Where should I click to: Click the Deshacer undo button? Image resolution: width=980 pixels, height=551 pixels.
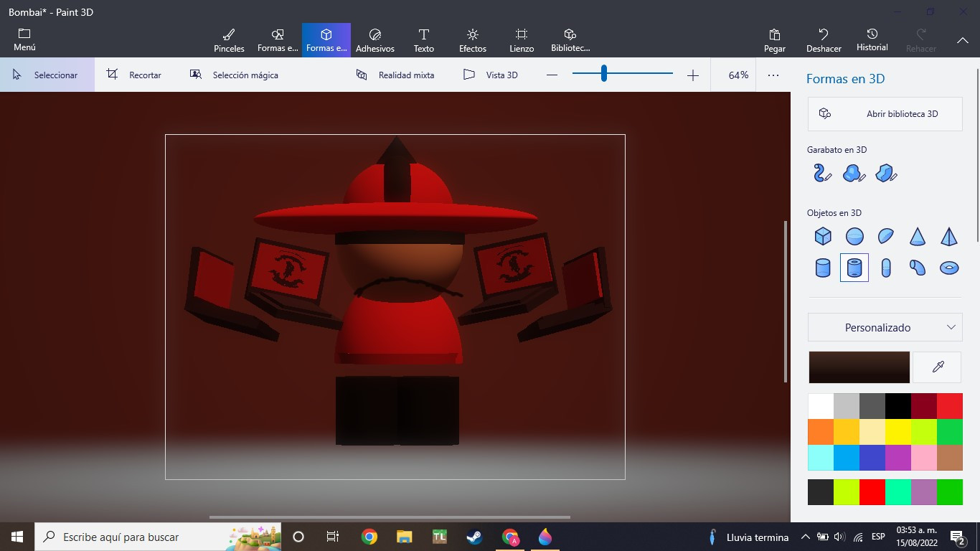tap(824, 40)
